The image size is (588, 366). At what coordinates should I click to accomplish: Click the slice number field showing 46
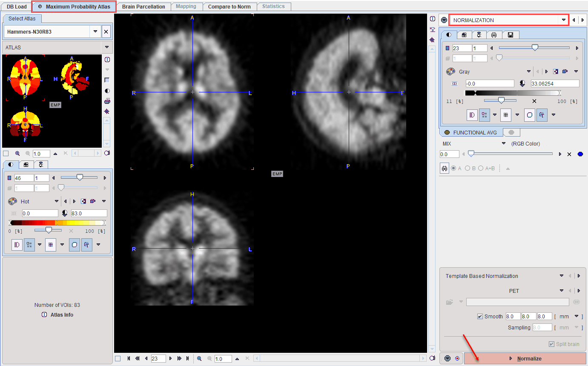click(24, 178)
